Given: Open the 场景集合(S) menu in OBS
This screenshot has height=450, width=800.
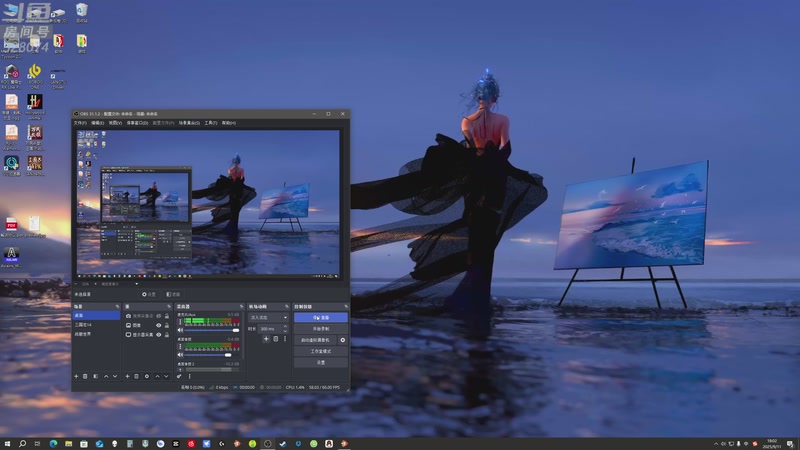Looking at the screenshot, I should click(189, 123).
